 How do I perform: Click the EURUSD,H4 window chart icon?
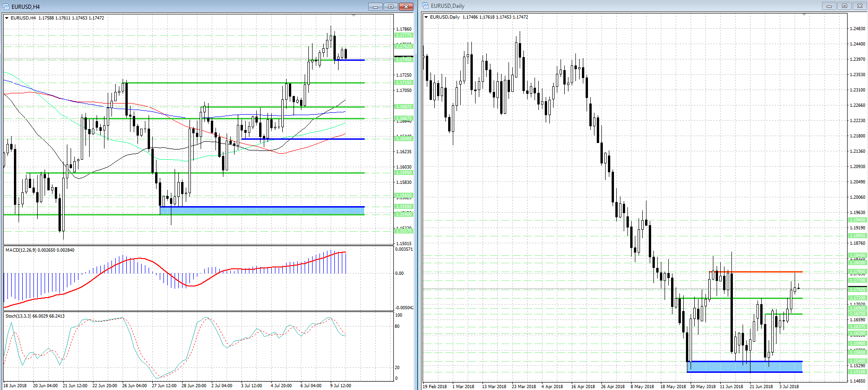(7, 6)
